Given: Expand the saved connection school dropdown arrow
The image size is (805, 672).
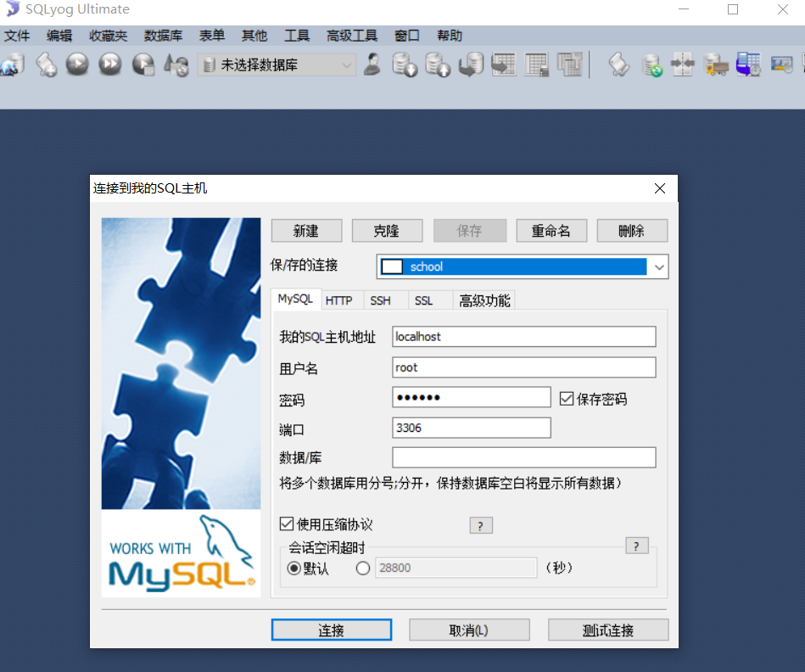Looking at the screenshot, I should (x=659, y=267).
